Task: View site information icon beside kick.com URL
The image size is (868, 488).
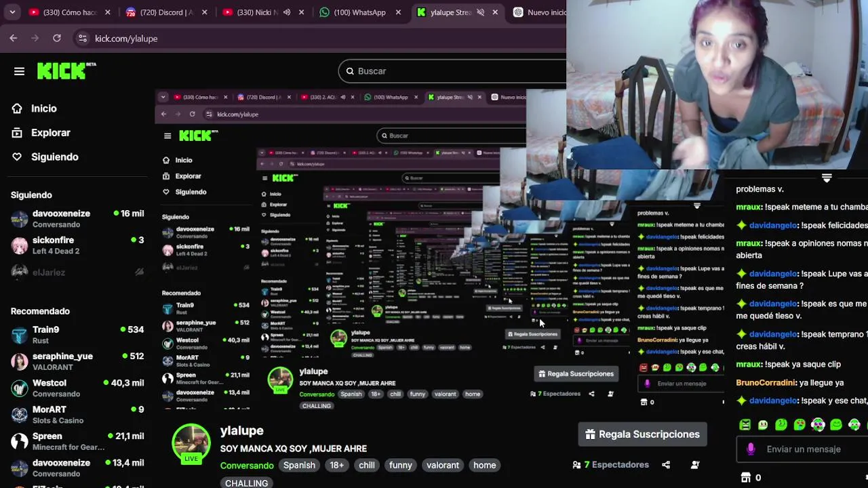Action: pyautogui.click(x=82, y=39)
